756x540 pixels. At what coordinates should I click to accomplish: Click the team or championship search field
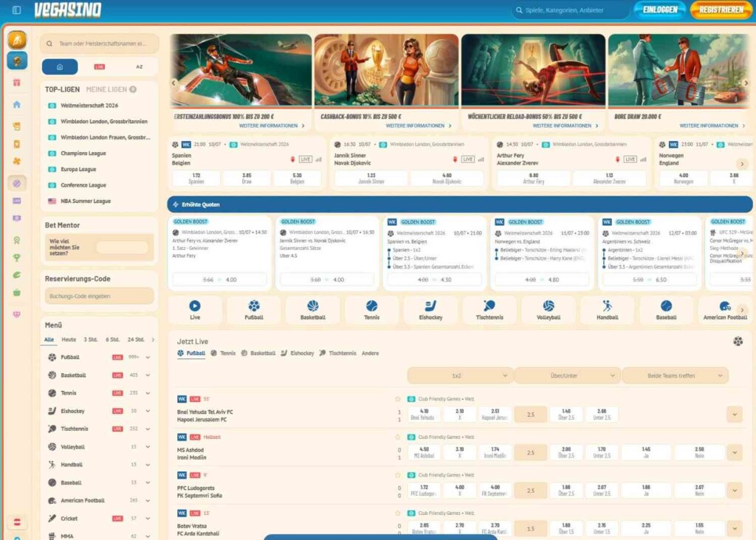[100, 44]
